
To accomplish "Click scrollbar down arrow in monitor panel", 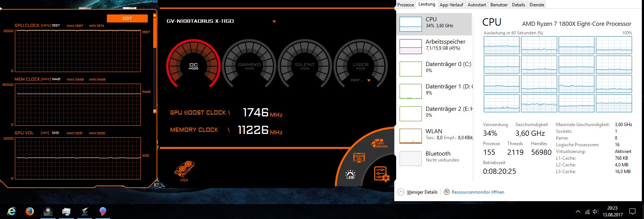I will (x=155, y=111).
